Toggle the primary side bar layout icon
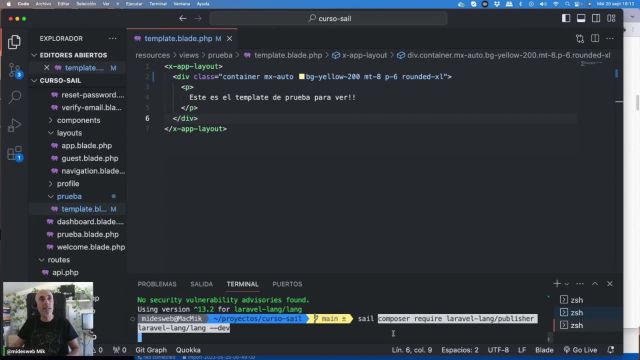640x360 pixels. coord(566,18)
